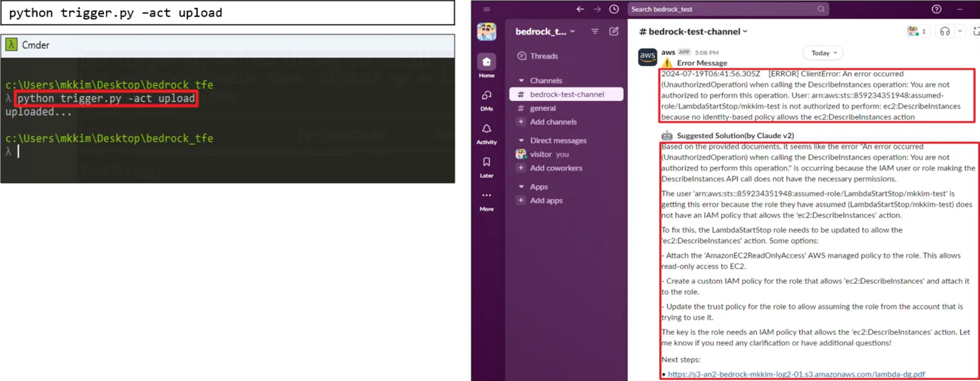Click Add coworkers

tap(556, 168)
